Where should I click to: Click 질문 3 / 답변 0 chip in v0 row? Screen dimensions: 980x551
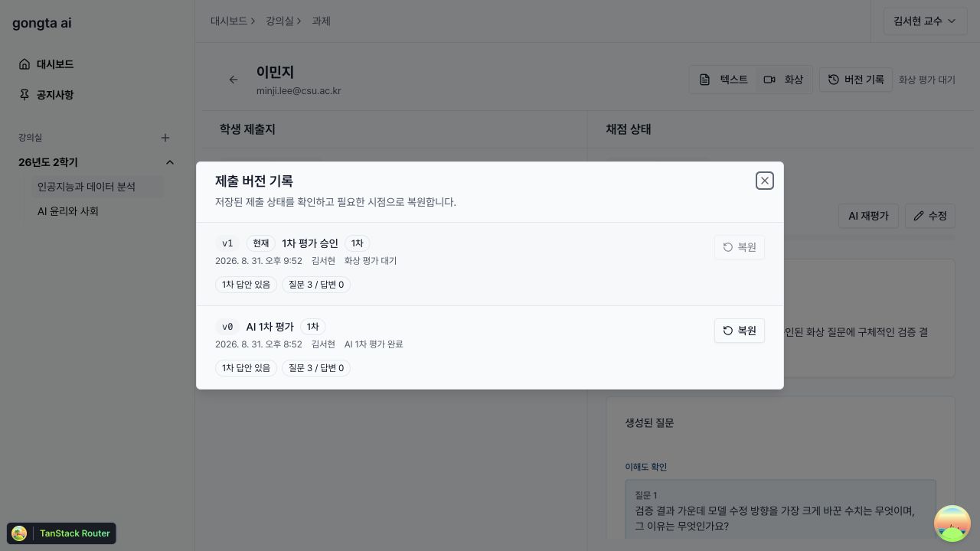click(316, 368)
